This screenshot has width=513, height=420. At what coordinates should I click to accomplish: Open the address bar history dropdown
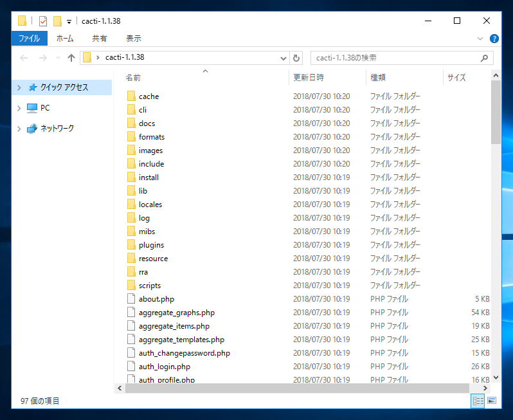[x=283, y=59]
